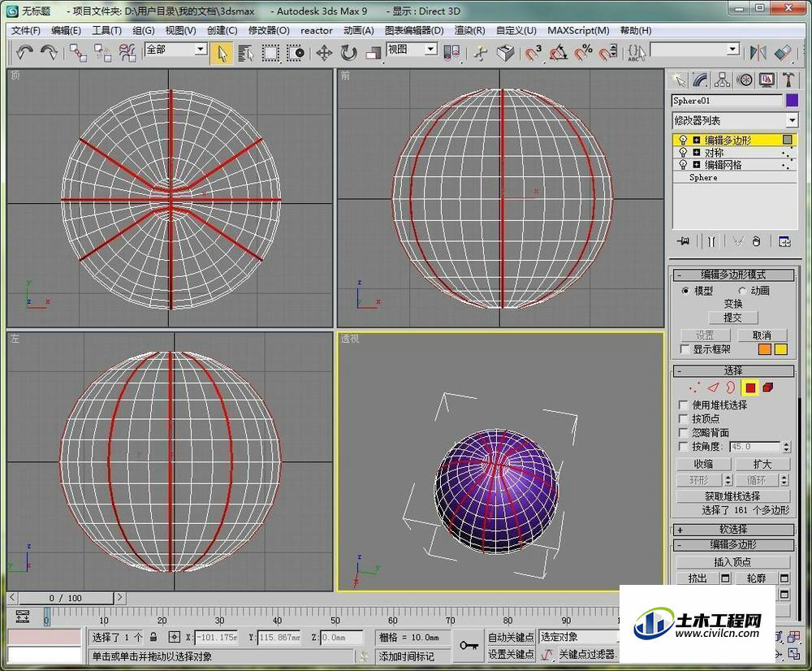Expand the 编辑多边形 modifier plus box in the stack
Image resolution: width=812 pixels, height=671 pixels.
point(697,140)
